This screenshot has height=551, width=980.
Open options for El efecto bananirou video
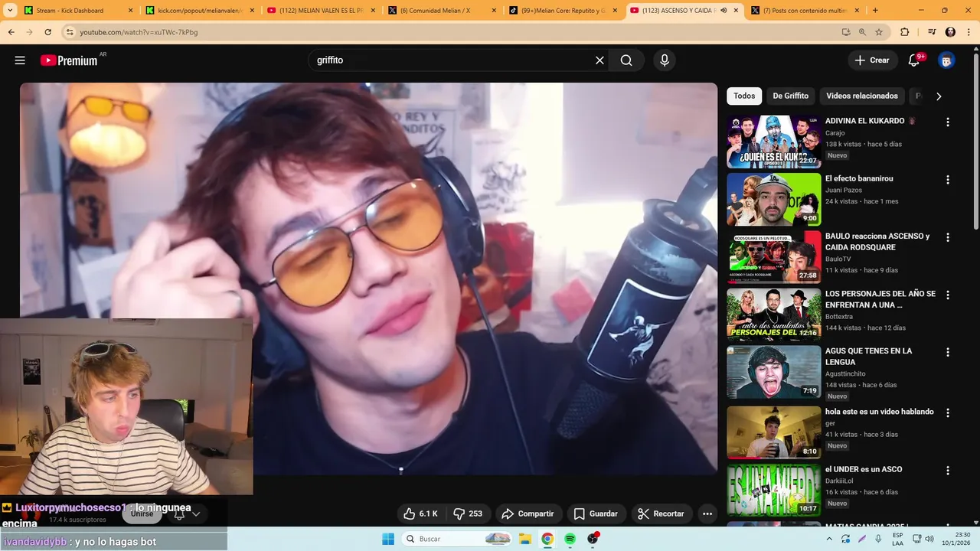click(948, 180)
